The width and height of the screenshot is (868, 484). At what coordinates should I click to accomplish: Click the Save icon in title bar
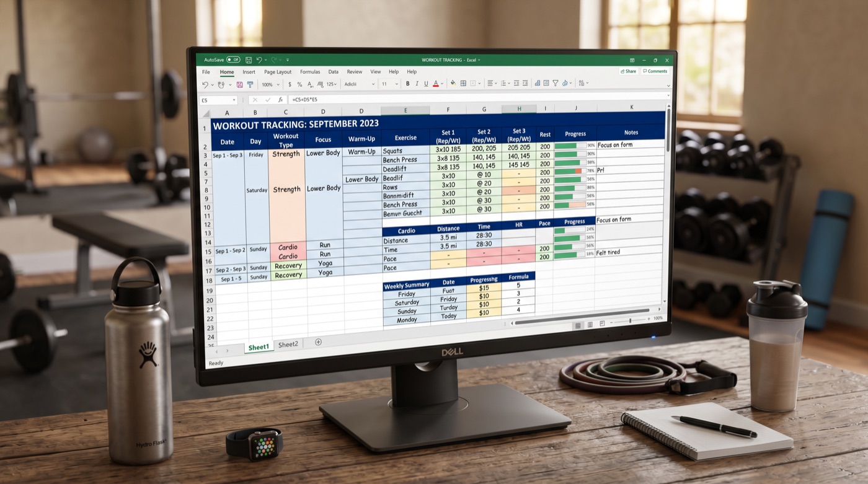[x=249, y=60]
